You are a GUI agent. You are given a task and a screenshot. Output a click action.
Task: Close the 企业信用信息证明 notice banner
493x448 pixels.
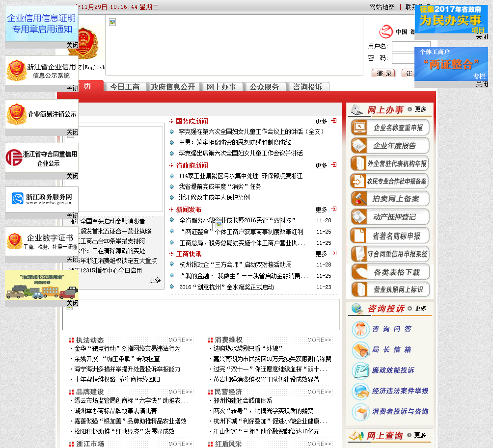[x=72, y=45]
